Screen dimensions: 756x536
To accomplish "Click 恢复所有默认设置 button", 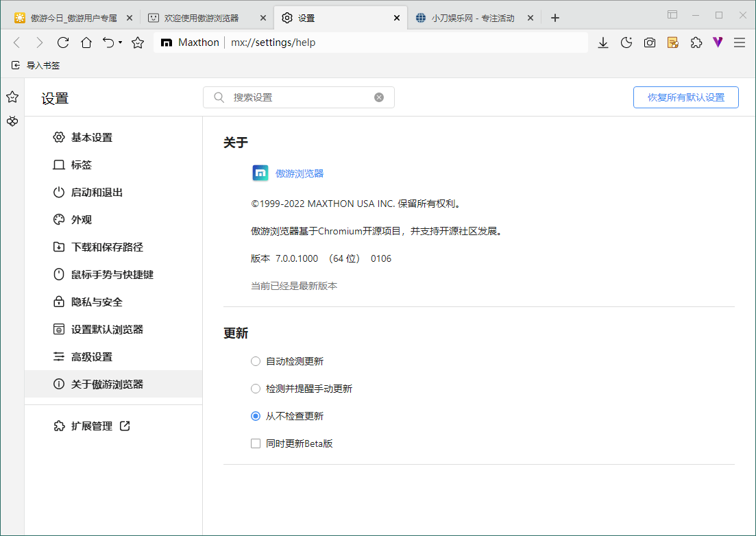I will tap(685, 97).
